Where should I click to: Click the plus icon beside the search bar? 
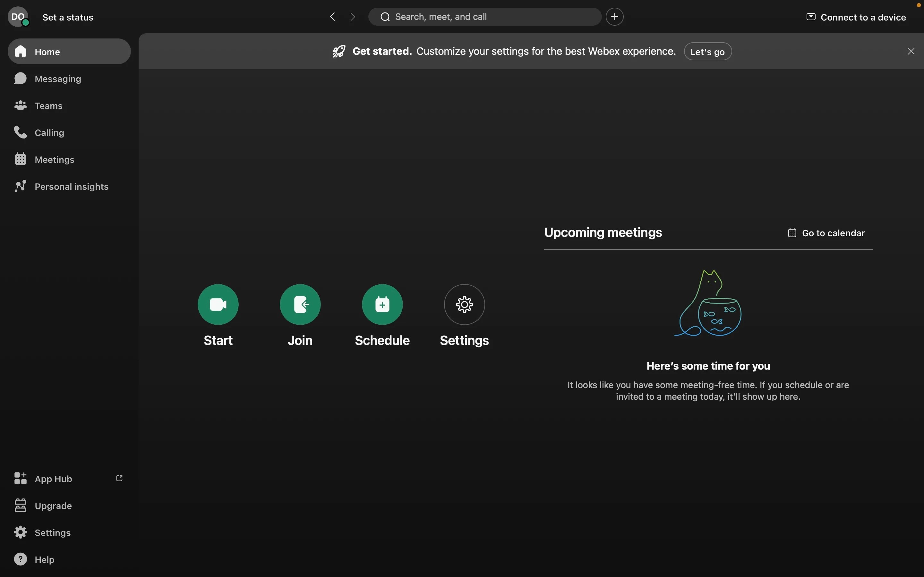pyautogui.click(x=614, y=17)
